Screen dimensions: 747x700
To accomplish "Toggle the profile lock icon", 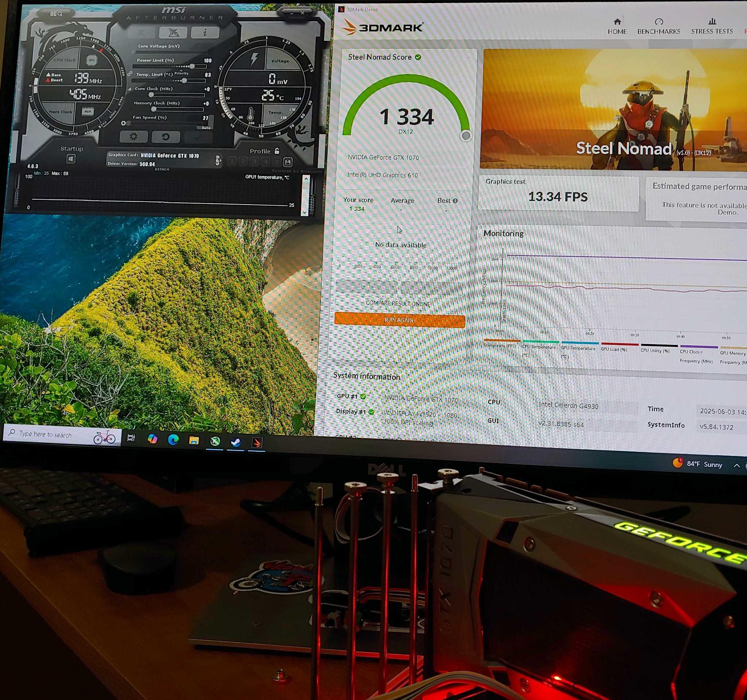I will (x=277, y=151).
